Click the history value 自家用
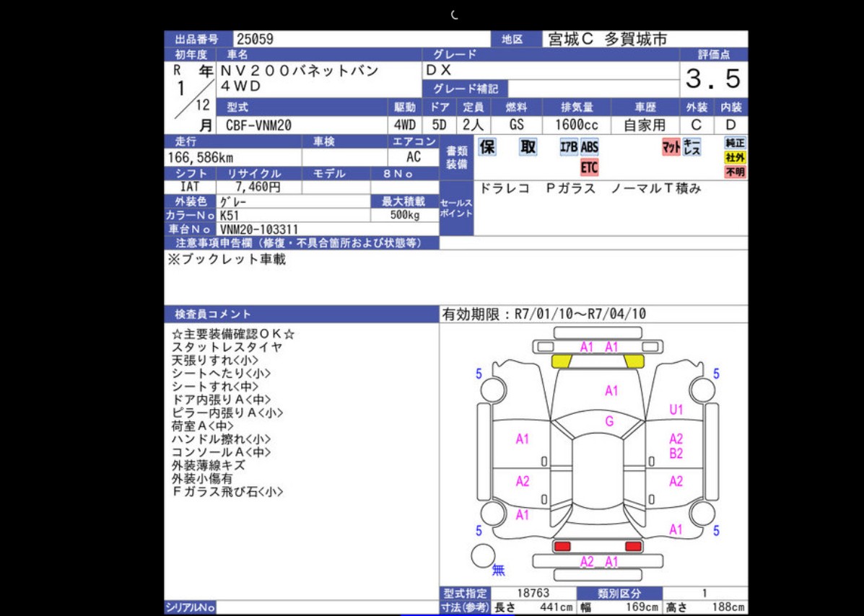Viewport: 864px width, 616px height. 644,125
